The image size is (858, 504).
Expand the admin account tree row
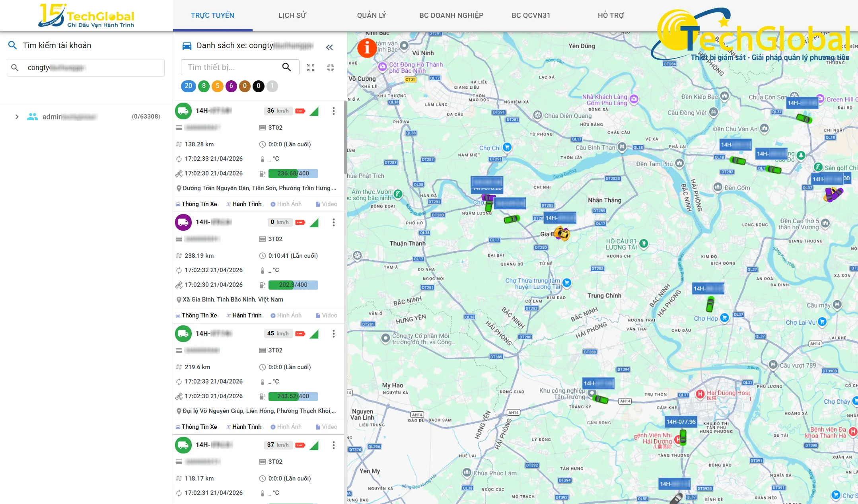point(17,117)
